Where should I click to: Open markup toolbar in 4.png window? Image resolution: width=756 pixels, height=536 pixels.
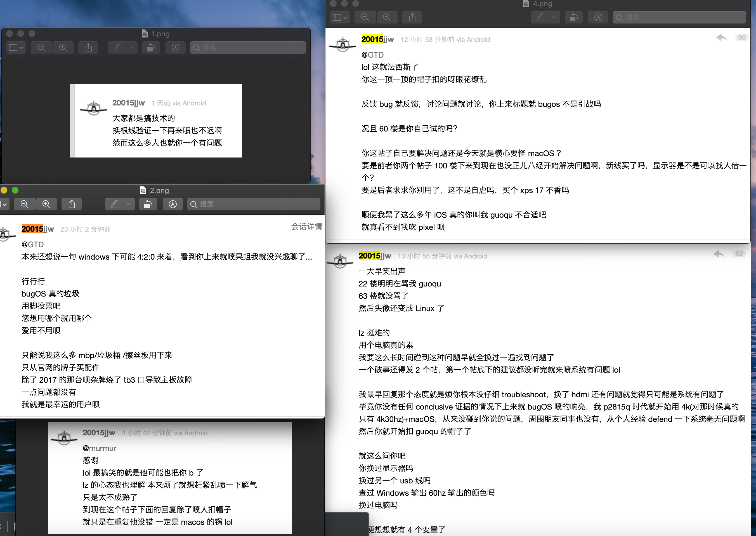point(598,17)
